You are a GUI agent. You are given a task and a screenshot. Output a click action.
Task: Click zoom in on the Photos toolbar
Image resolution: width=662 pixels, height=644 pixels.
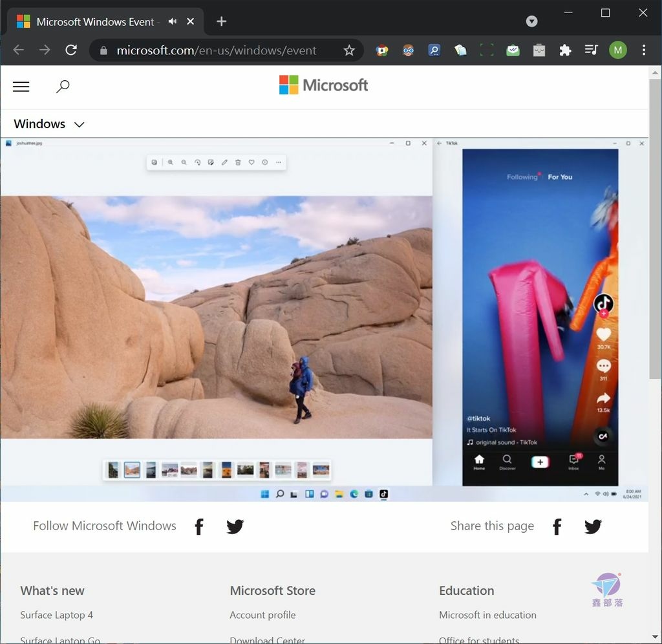tap(170, 162)
